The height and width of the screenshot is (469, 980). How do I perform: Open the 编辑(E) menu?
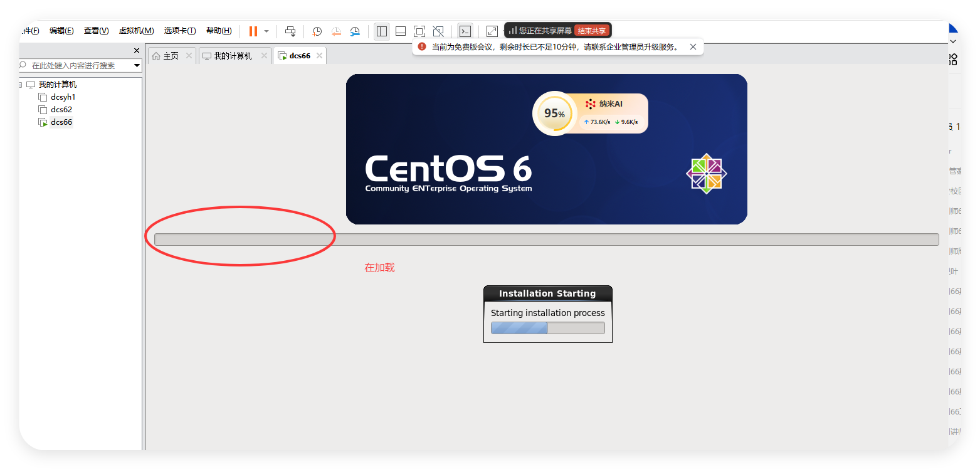(x=61, y=31)
